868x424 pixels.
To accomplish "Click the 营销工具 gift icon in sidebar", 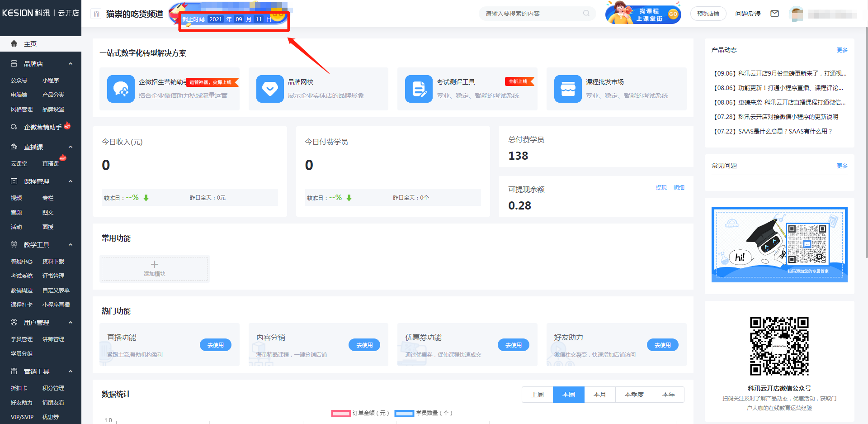I will [x=14, y=372].
